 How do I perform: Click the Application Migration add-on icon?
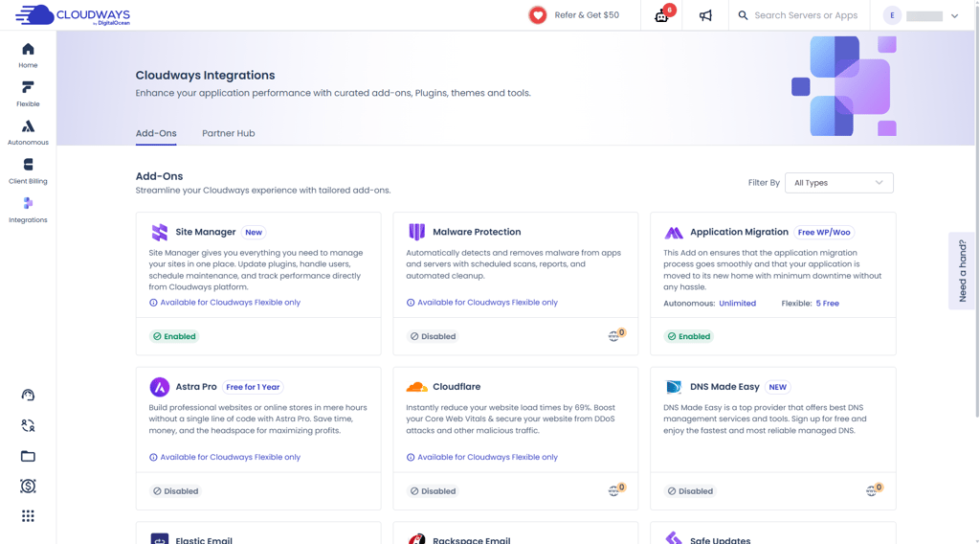pyautogui.click(x=674, y=233)
